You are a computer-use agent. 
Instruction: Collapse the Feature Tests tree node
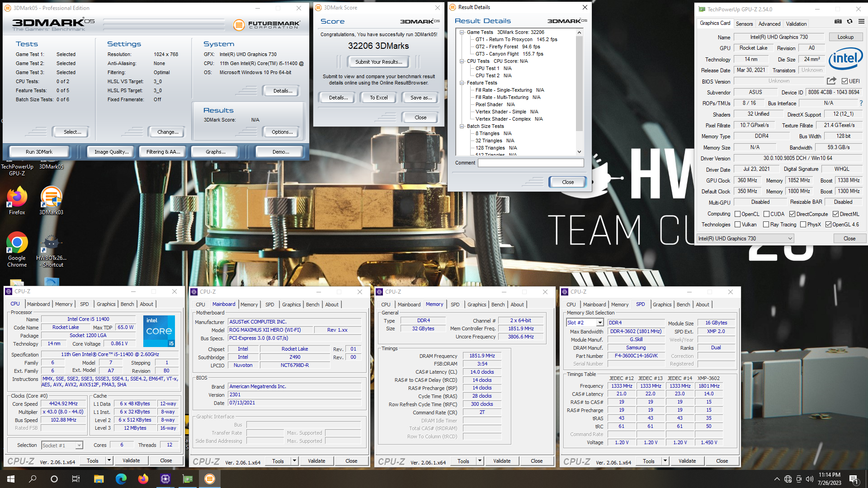point(462,83)
